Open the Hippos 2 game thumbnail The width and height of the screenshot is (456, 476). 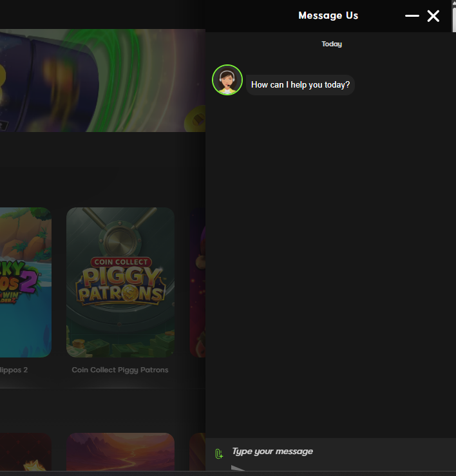(x=26, y=281)
